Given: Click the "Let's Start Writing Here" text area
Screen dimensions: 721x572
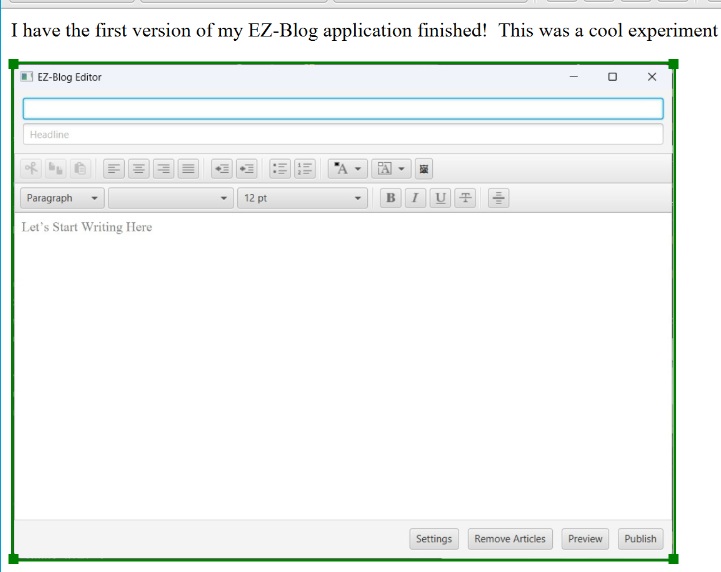Looking at the screenshot, I should (343, 366).
